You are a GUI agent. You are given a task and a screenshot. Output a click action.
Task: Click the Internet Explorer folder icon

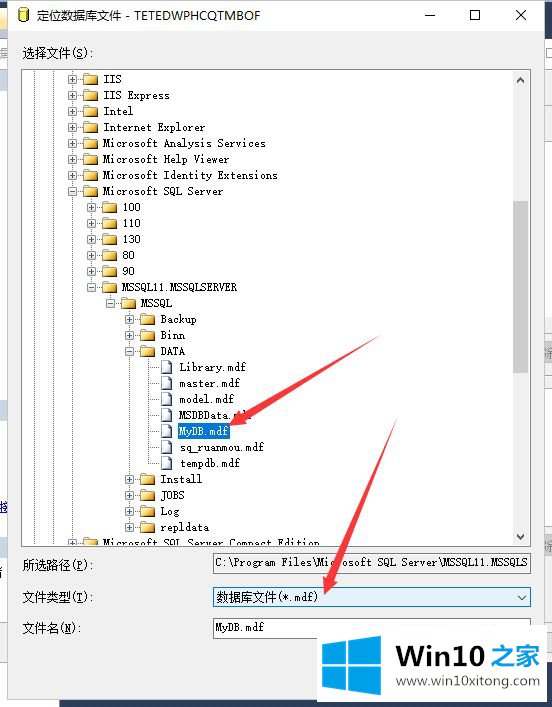91,128
